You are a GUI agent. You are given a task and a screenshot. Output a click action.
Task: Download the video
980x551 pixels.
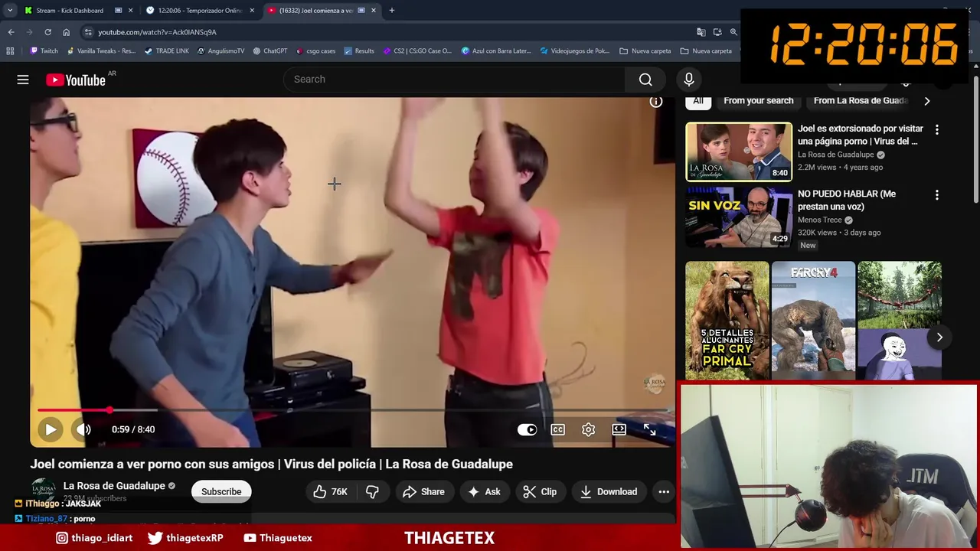609,491
